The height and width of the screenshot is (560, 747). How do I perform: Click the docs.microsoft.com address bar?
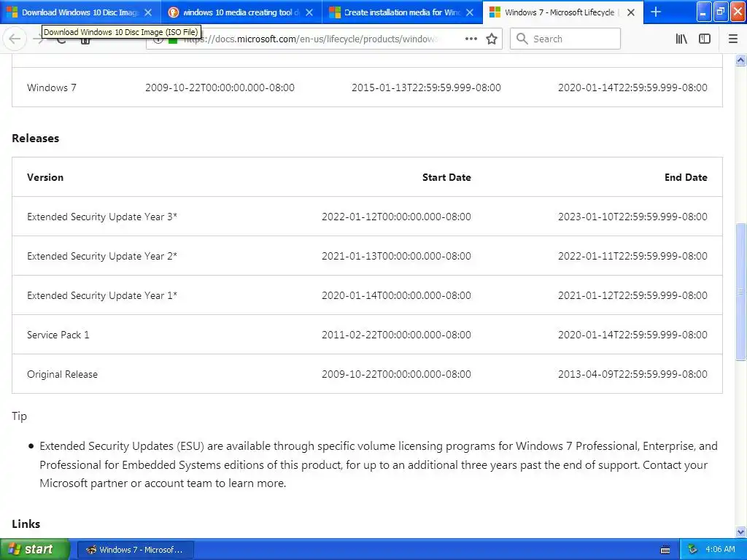[x=324, y=39]
